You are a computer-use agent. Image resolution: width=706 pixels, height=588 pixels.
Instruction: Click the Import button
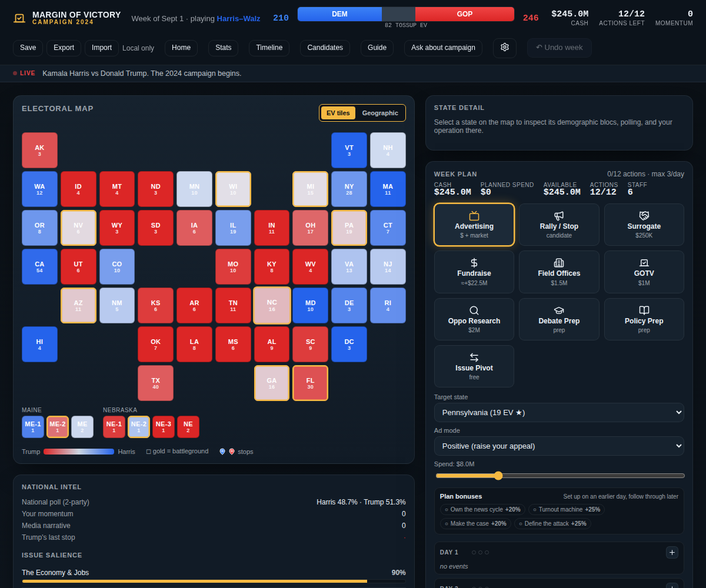[x=102, y=48]
